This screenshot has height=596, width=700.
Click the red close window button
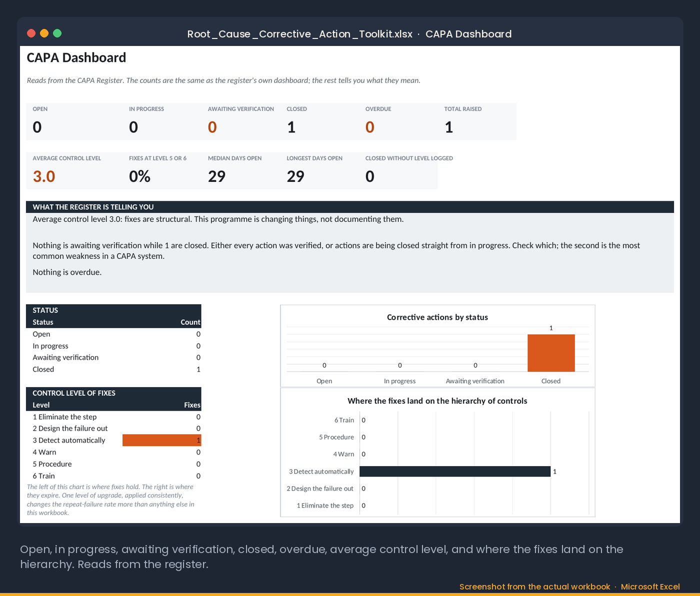[31, 33]
